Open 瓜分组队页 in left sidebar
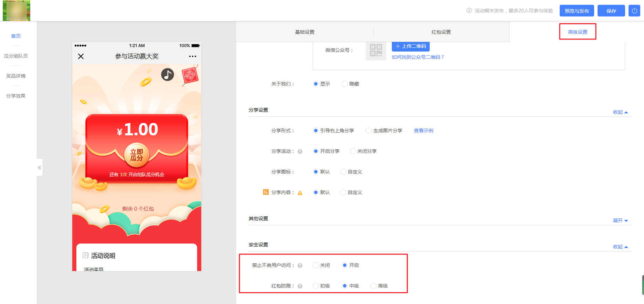The width and height of the screenshot is (644, 304). (16, 56)
